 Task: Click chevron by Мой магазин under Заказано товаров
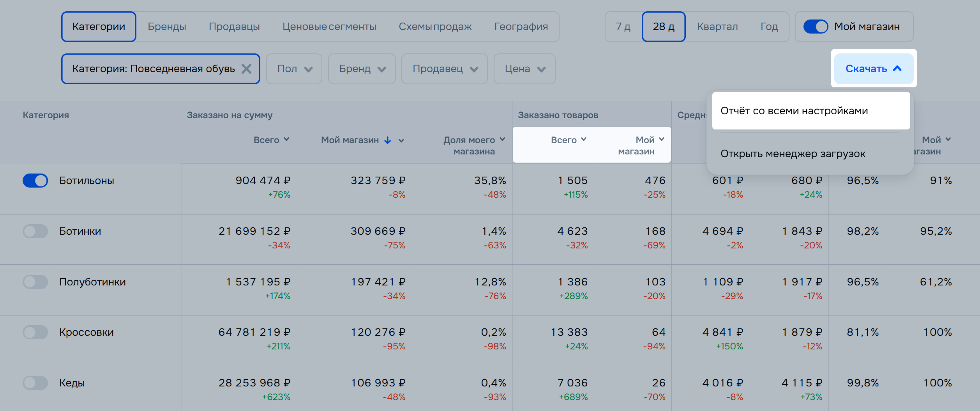point(662,140)
